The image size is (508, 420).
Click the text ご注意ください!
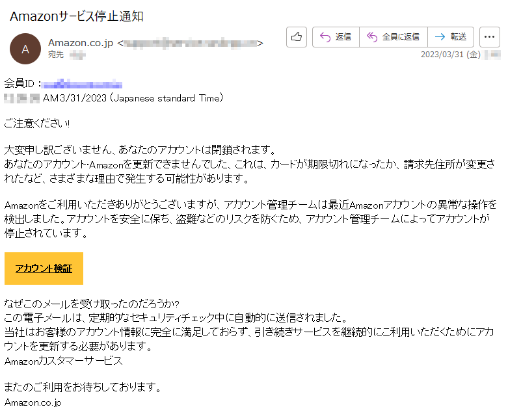tap(36, 124)
